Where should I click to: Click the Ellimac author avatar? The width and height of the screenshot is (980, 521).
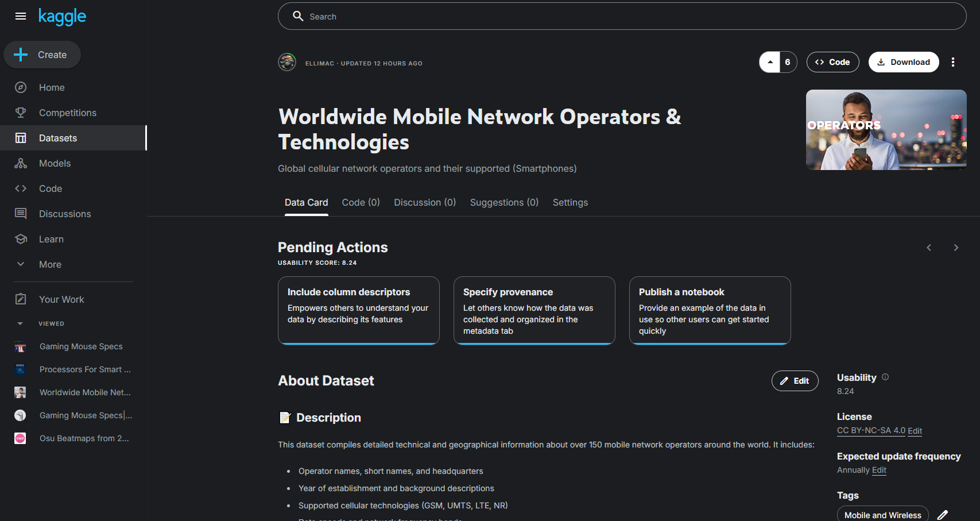(287, 62)
